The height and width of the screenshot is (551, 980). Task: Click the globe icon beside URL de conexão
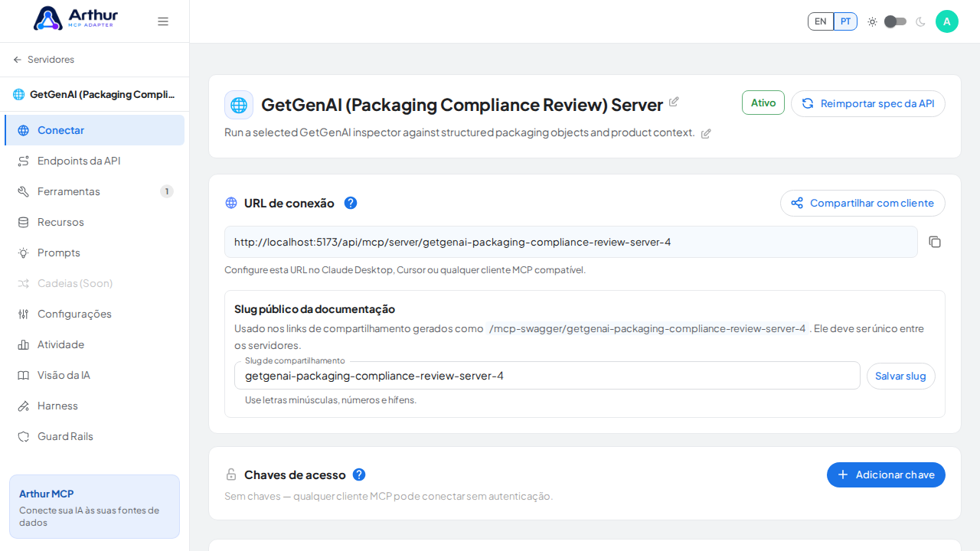[231, 203]
